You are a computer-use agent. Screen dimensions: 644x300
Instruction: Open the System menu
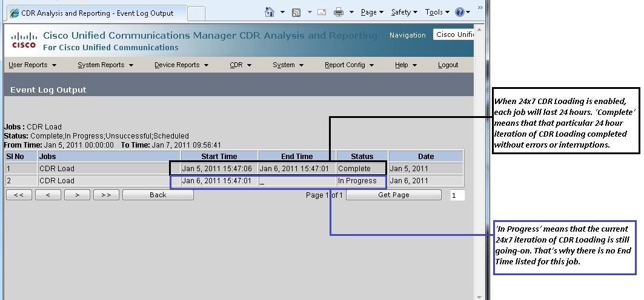(x=288, y=65)
